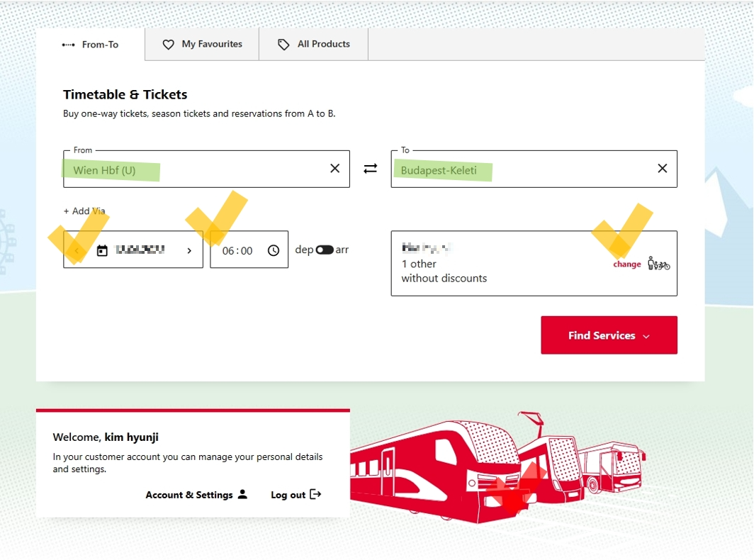Click the log out arrow icon
Image resolution: width=754 pixels, height=560 pixels.
pyautogui.click(x=315, y=494)
